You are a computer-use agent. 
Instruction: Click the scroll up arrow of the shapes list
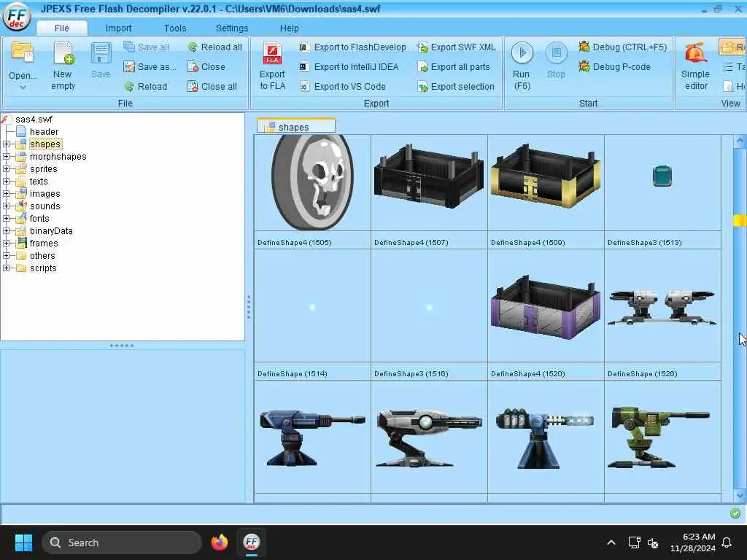(740, 141)
